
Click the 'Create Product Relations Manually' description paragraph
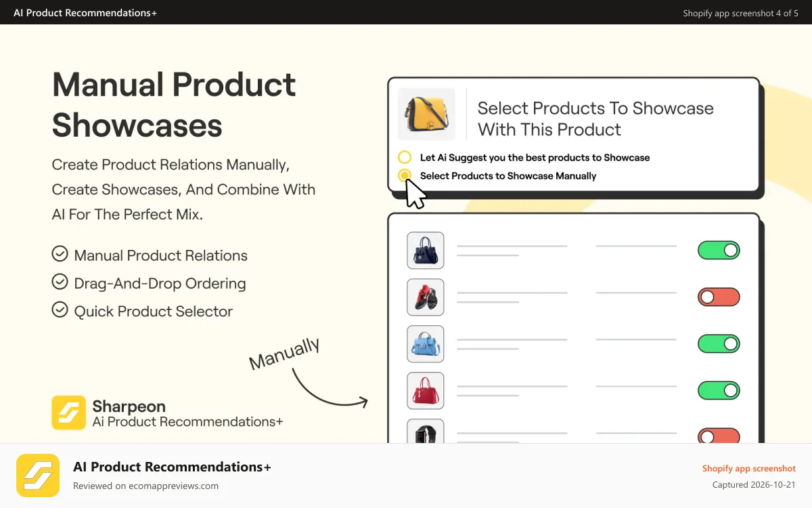point(184,190)
